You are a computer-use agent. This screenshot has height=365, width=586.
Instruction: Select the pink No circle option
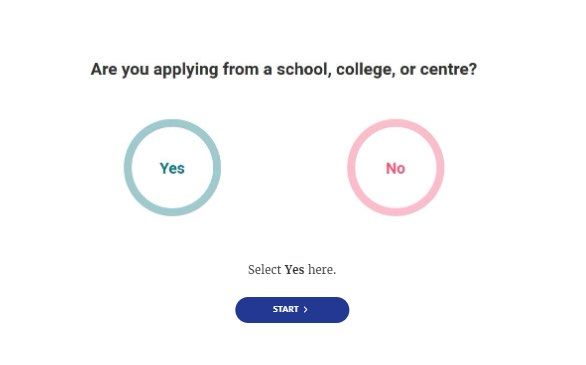point(396,167)
